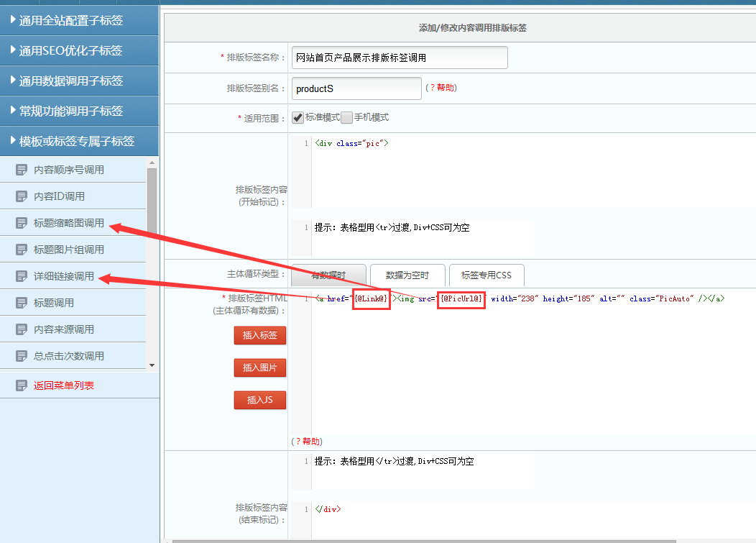Screen dimensions: 756x543
Task: Click the icon beside 标题图片组调用
Action: point(22,250)
